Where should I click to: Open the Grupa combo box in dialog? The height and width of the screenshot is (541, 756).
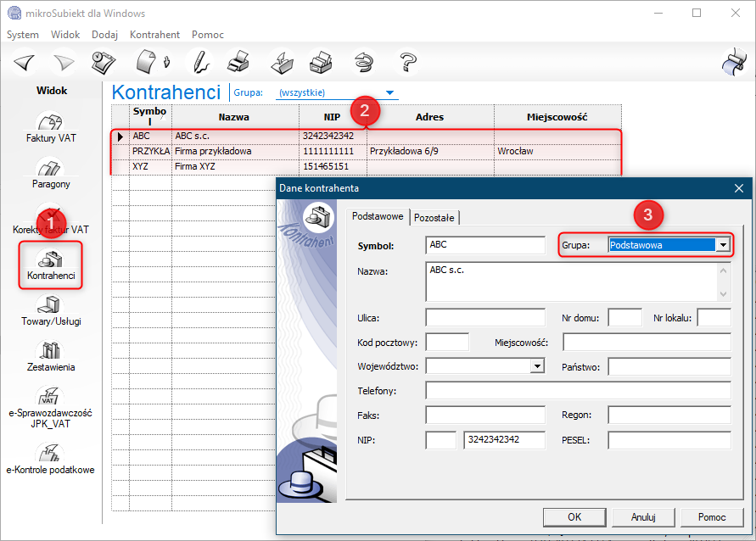tap(723, 245)
